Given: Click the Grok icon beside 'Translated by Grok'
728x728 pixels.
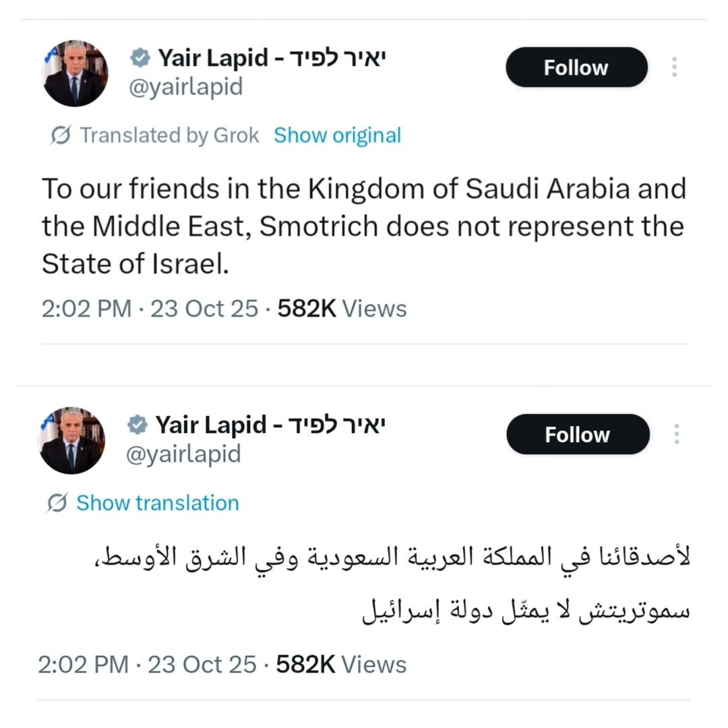Looking at the screenshot, I should (61, 135).
